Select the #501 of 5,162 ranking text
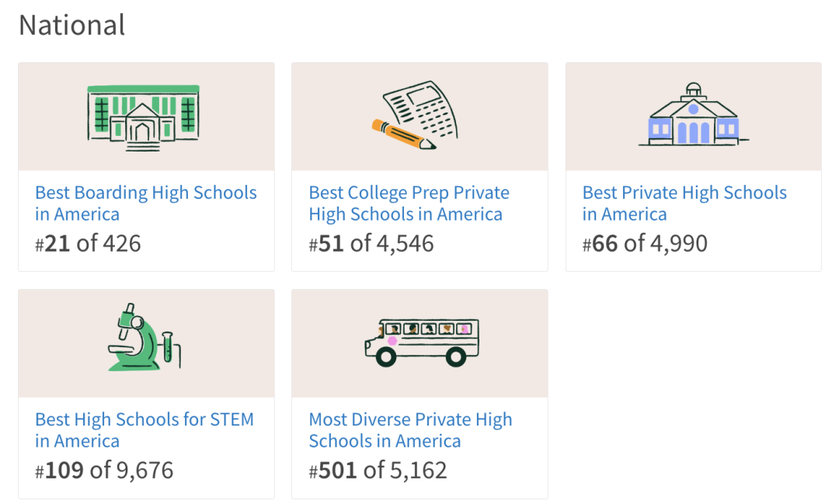839x504 pixels. click(x=378, y=471)
